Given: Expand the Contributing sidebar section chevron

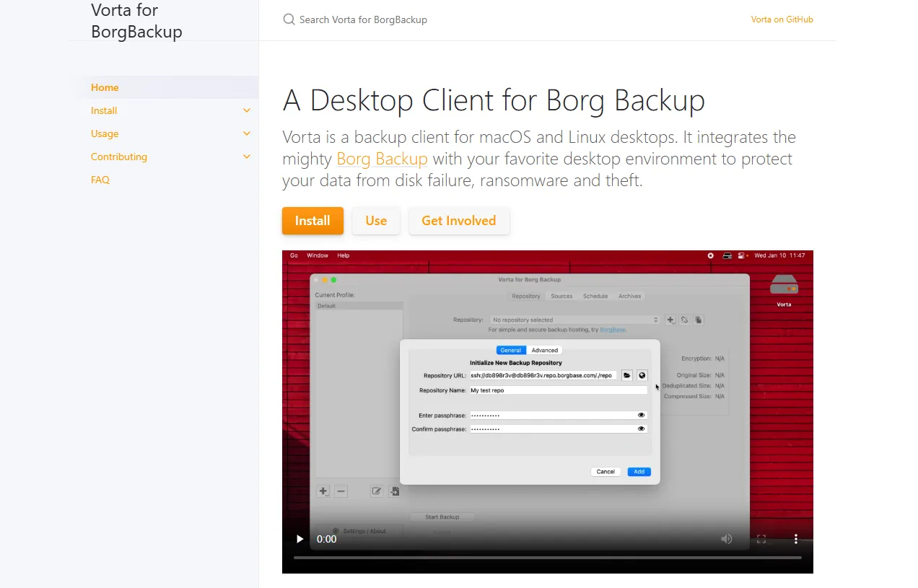Looking at the screenshot, I should (247, 157).
